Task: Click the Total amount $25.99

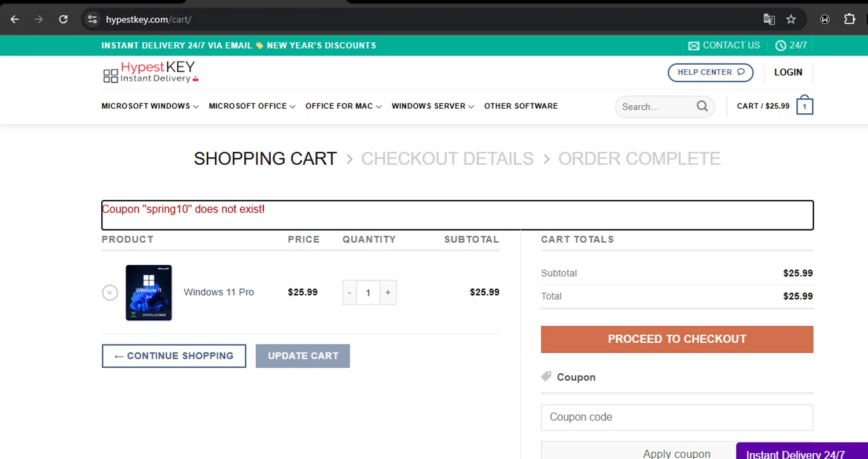Action: 797,297
